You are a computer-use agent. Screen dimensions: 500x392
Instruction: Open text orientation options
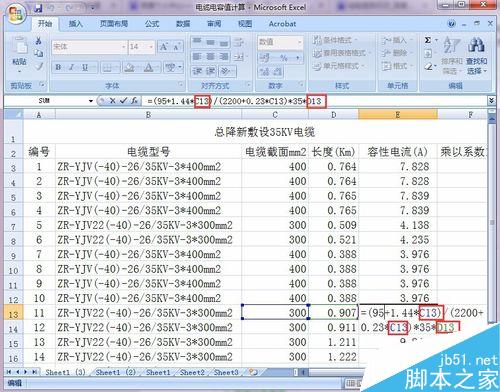[226, 71]
